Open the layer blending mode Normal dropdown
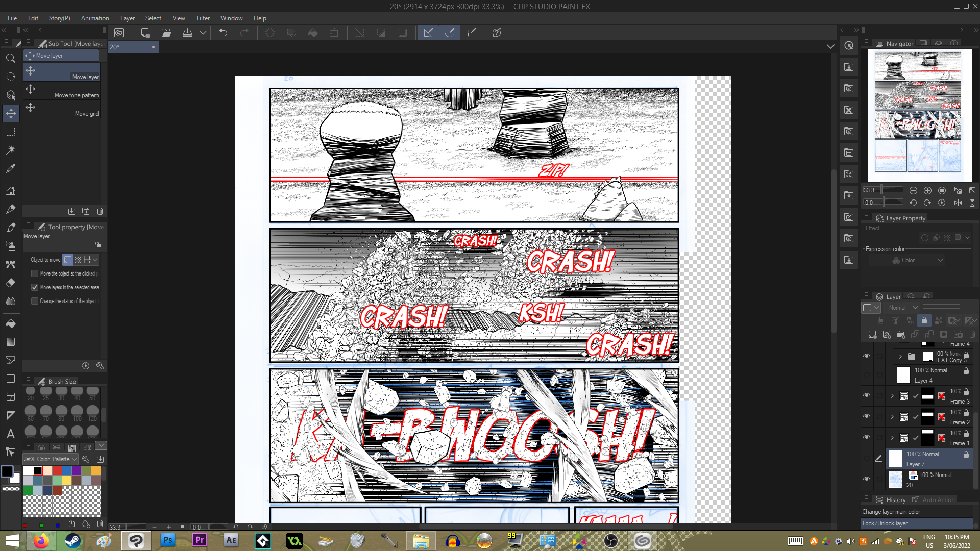 pyautogui.click(x=903, y=308)
